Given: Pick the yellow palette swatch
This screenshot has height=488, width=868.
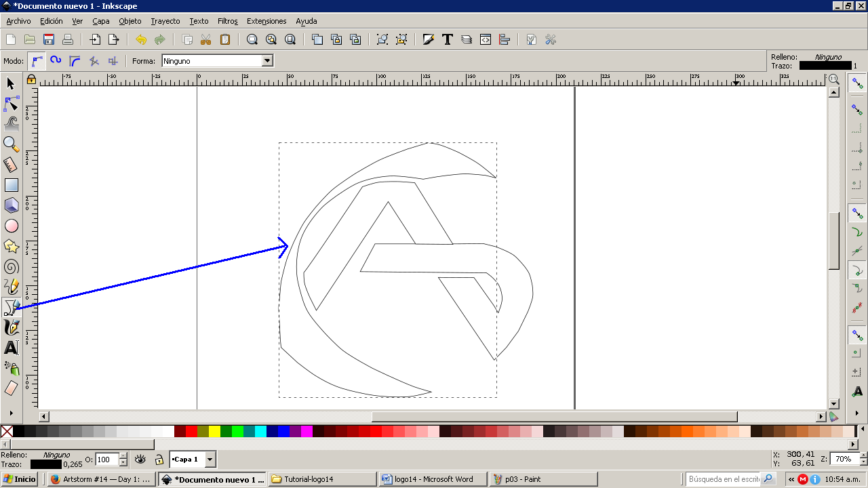Looking at the screenshot, I should [x=214, y=431].
